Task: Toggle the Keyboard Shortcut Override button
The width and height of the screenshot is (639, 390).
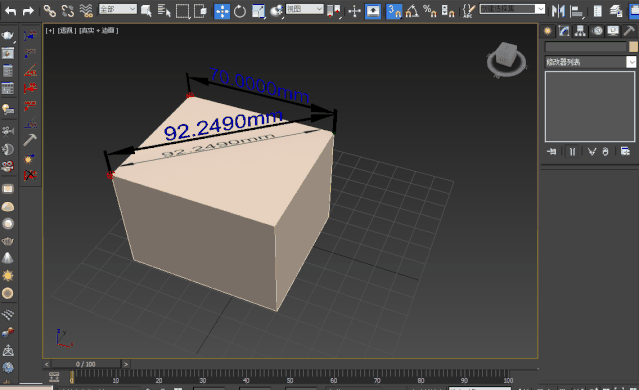Action: [x=373, y=11]
